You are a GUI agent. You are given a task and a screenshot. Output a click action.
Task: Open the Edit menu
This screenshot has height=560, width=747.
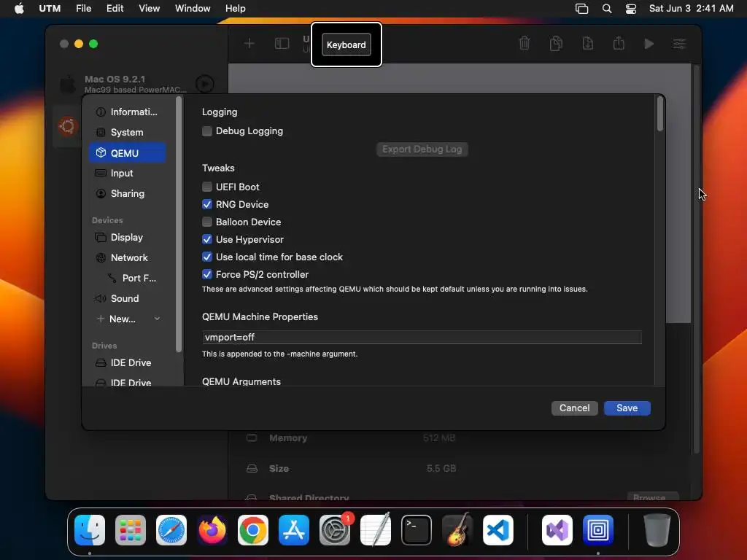coord(115,9)
